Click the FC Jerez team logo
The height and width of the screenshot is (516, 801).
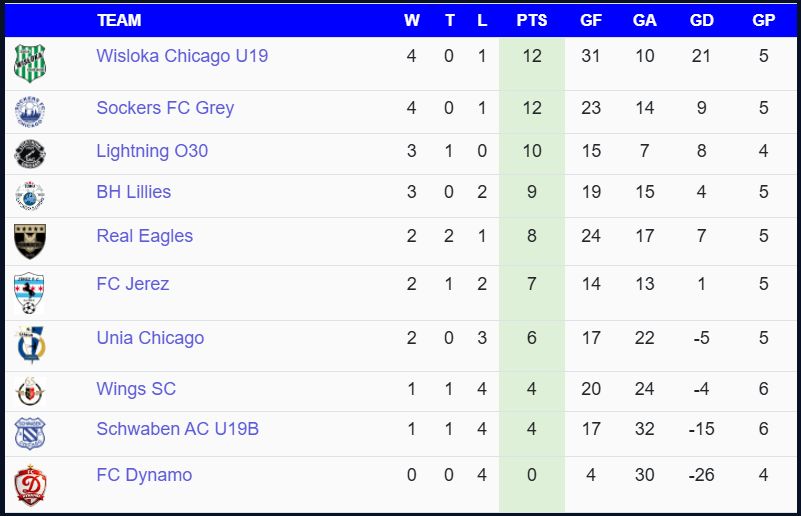tap(30, 292)
